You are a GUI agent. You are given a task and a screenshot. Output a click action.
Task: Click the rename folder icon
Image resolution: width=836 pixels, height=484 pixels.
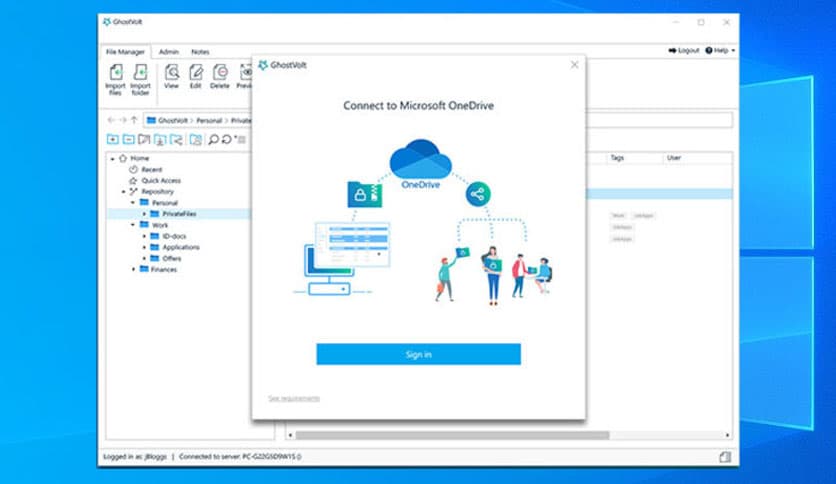point(144,140)
